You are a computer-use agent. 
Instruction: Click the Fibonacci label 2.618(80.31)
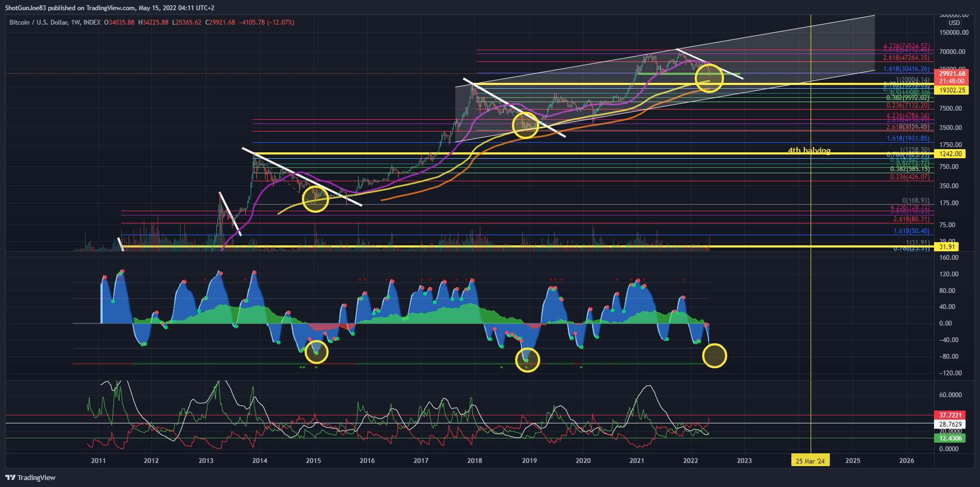912,219
